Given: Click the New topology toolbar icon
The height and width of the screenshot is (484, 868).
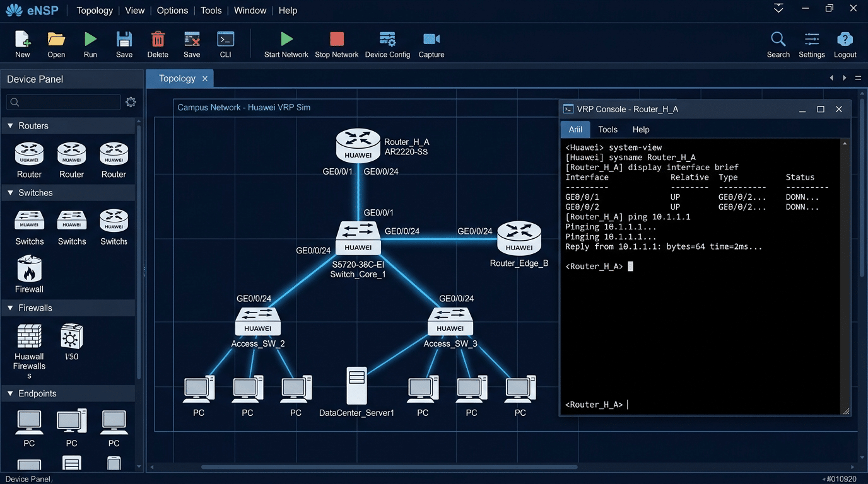Looking at the screenshot, I should tap(23, 39).
